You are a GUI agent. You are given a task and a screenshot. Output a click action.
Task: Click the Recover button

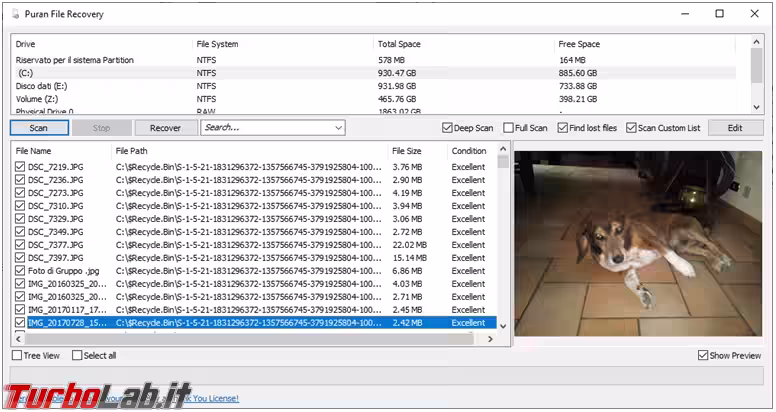click(x=165, y=128)
